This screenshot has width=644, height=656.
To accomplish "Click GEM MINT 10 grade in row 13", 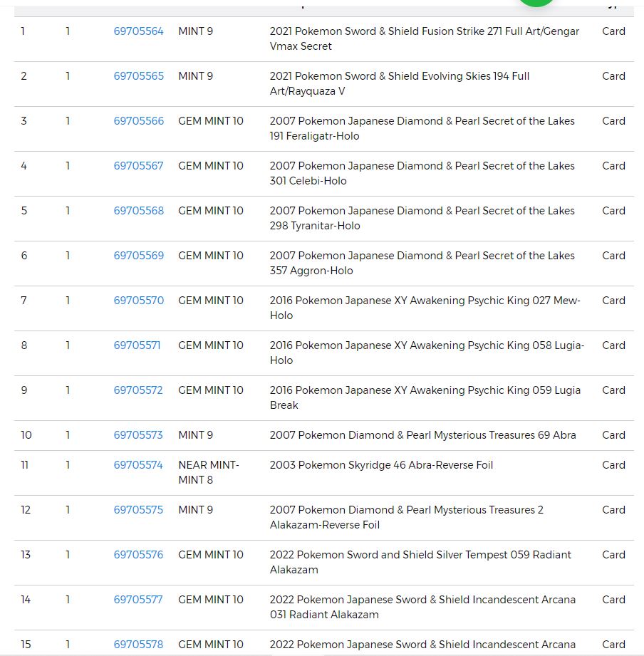I will [x=210, y=555].
